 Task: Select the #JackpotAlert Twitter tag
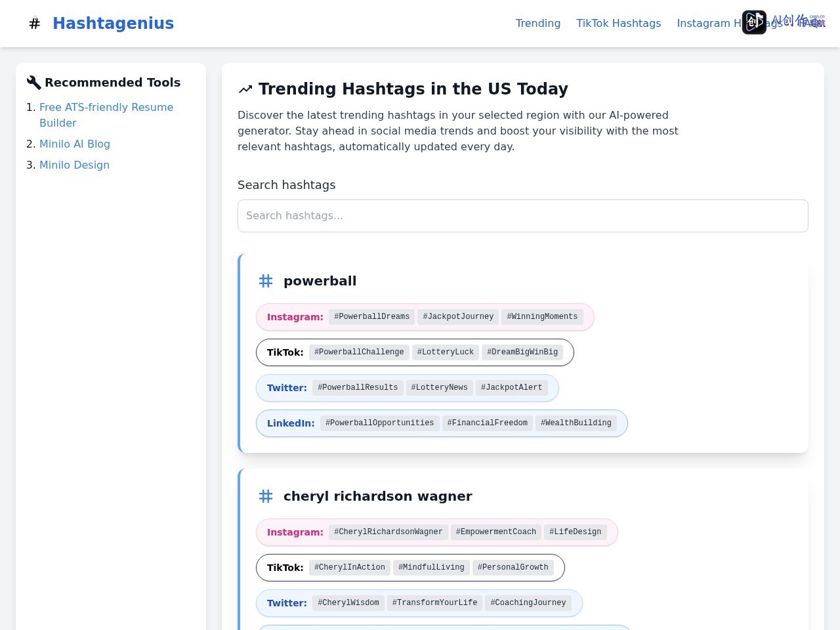(512, 388)
